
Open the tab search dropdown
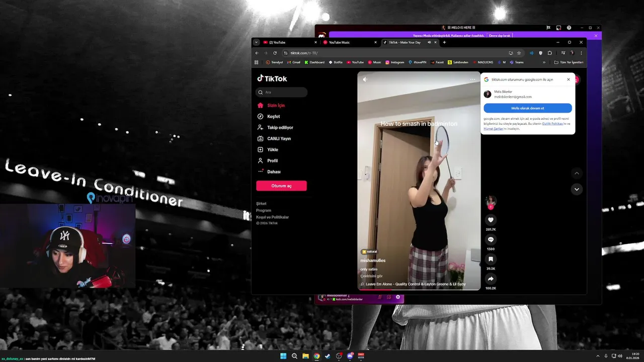pos(256,42)
